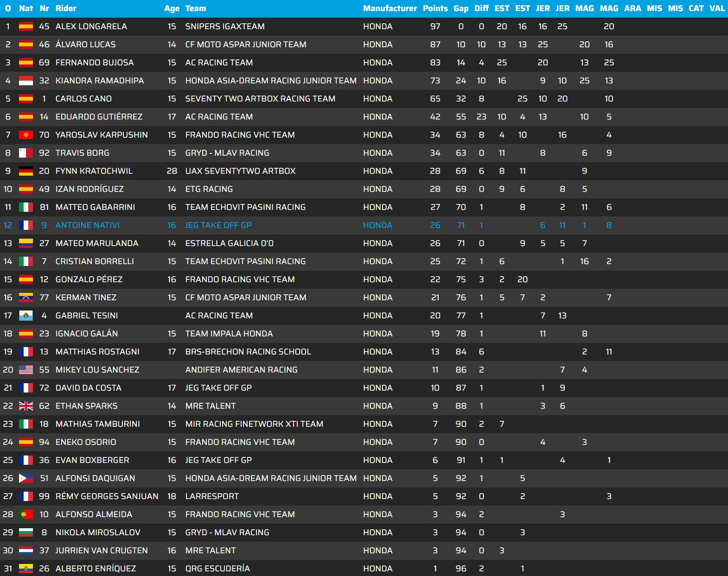The image size is (728, 576).
Task: Click the German flag beside Fynn Kratochwil
Action: [26, 171]
